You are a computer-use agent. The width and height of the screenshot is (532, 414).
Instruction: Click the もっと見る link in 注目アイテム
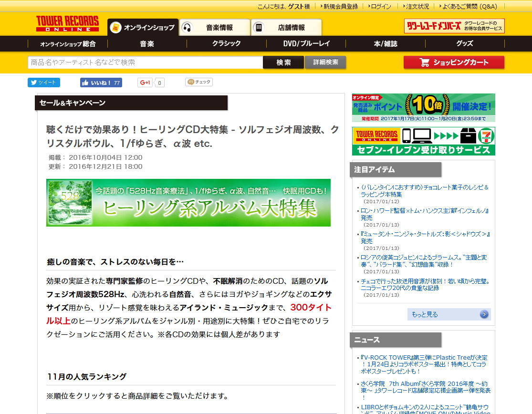(449, 314)
